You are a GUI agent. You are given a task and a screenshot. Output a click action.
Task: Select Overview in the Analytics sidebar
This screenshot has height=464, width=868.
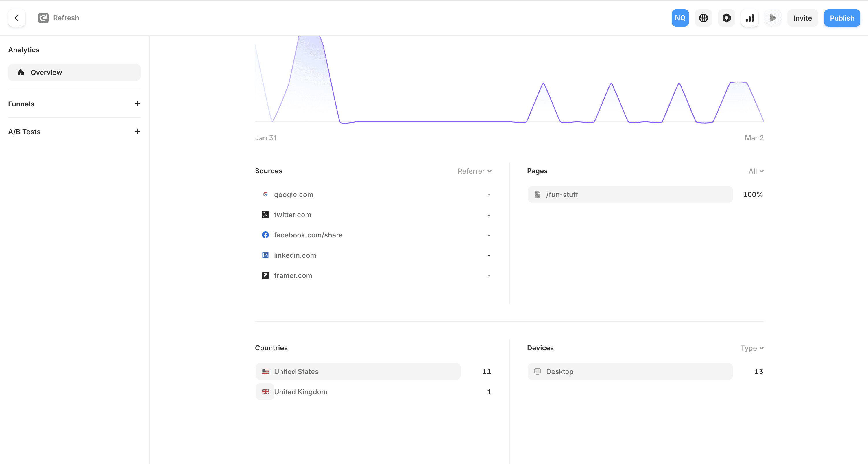(74, 73)
